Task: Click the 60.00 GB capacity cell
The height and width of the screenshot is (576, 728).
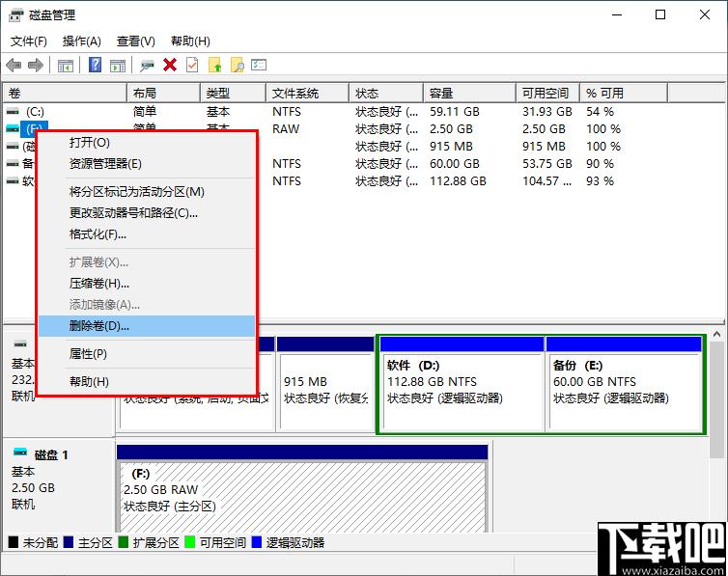Action: 455,164
